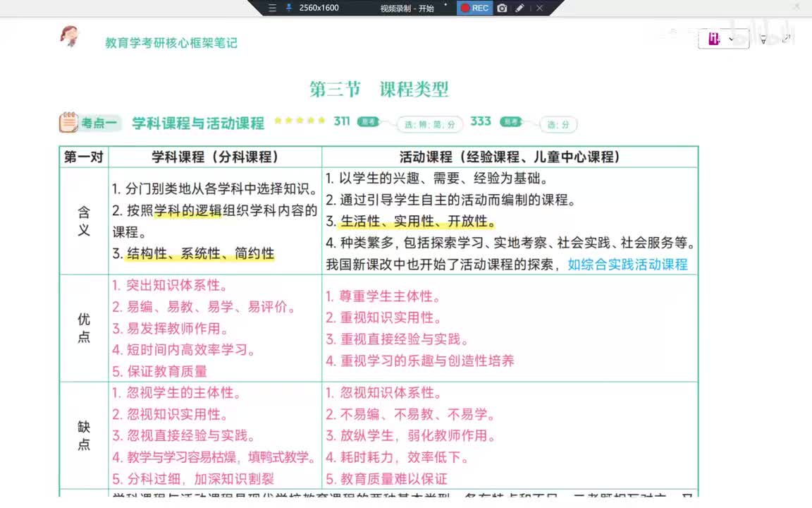
Task: Click the 311 exam code label
Action: [x=342, y=121]
